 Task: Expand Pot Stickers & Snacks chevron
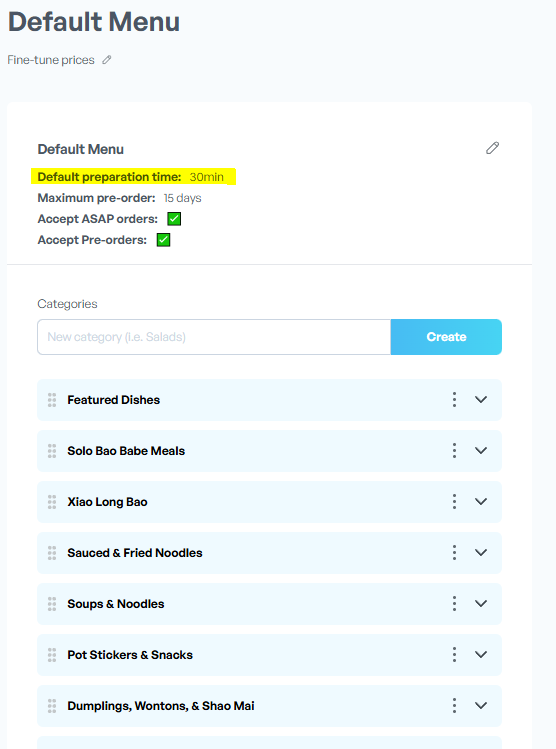point(481,654)
